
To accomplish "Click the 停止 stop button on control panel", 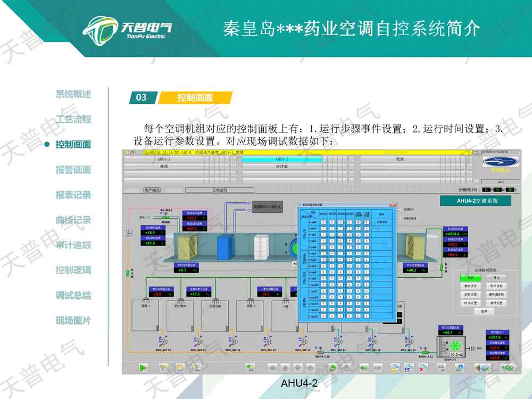I will click(496, 278).
